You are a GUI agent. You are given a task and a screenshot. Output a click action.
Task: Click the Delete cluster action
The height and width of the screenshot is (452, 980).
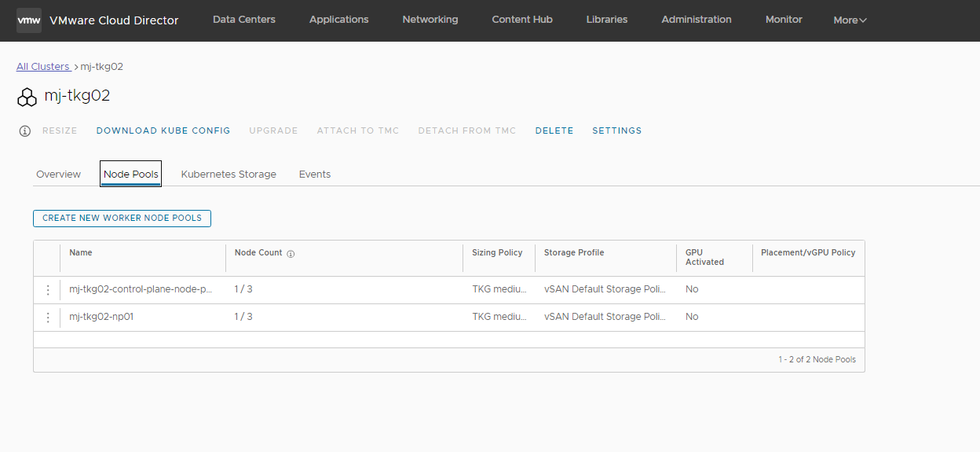554,131
